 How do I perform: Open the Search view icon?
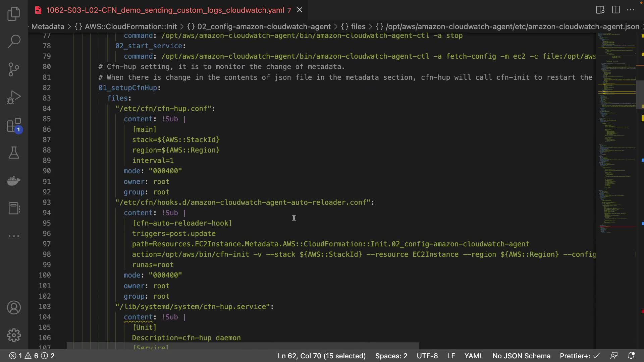tap(14, 42)
